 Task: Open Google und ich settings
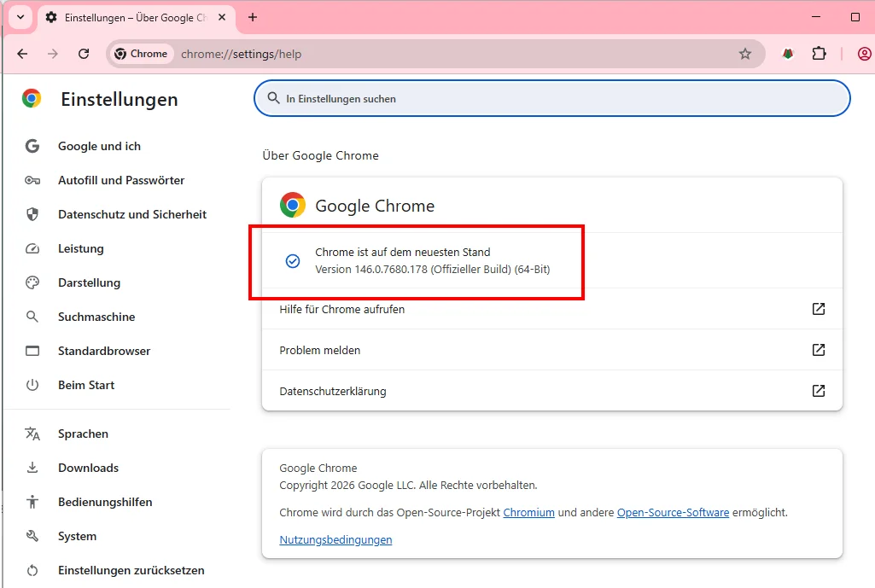pos(99,146)
